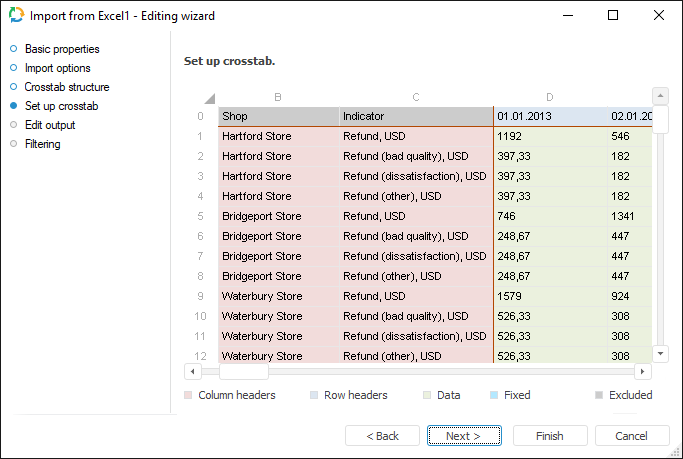Select column D header
The height and width of the screenshot is (459, 683).
tap(549, 97)
